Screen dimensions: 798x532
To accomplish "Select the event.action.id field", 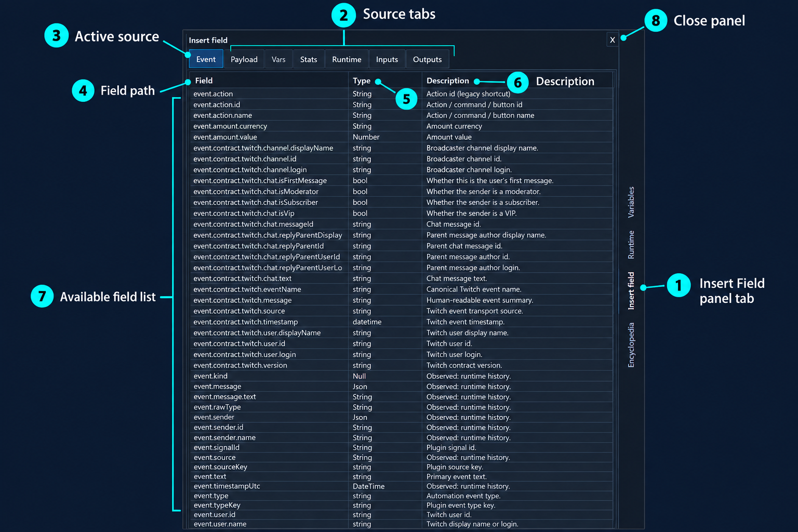I will [x=401, y=104].
